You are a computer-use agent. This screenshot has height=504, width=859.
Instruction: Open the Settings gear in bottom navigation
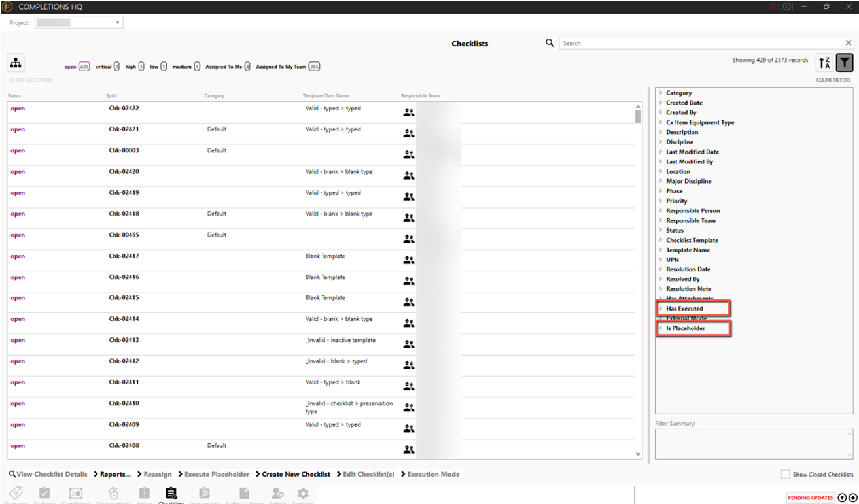(x=303, y=494)
